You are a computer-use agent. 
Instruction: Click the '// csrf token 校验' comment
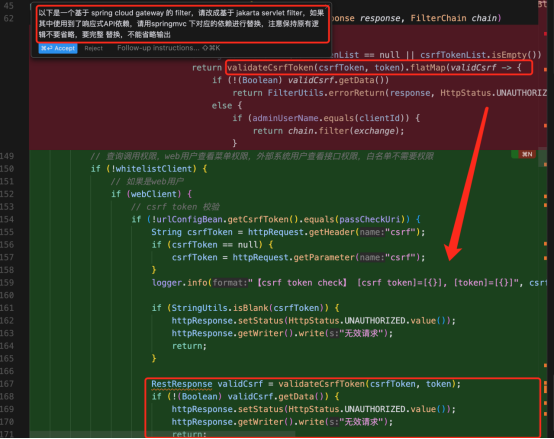point(176,207)
